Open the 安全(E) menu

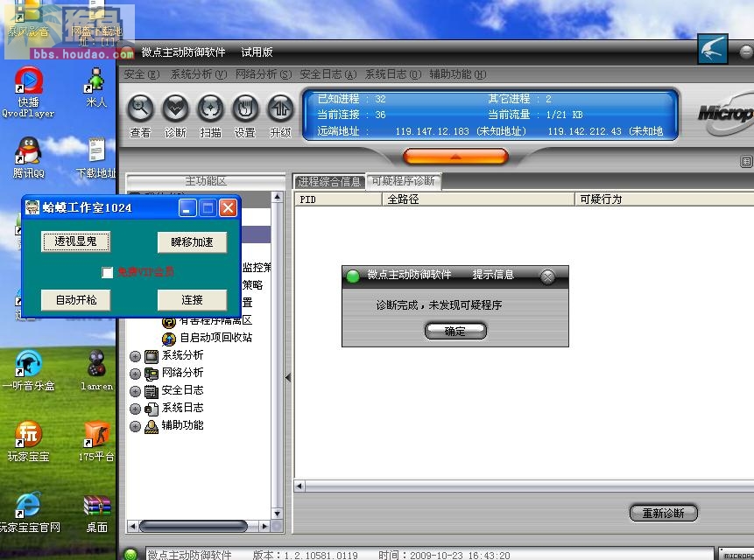[141, 74]
